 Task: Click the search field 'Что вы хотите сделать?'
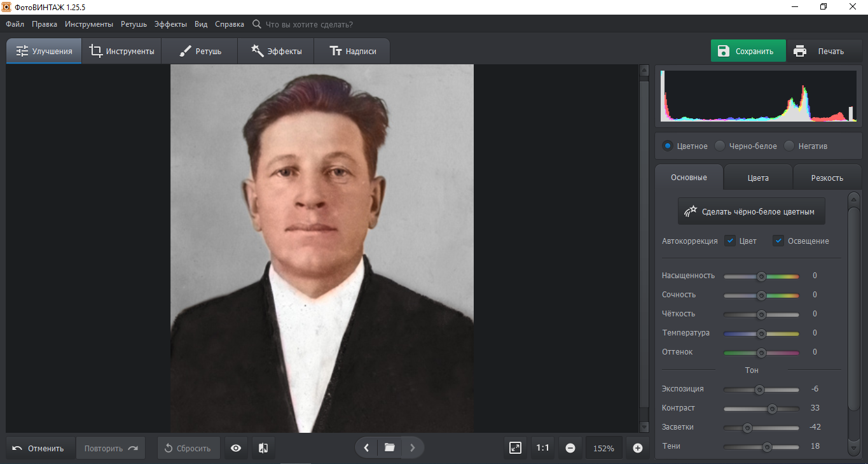point(309,24)
